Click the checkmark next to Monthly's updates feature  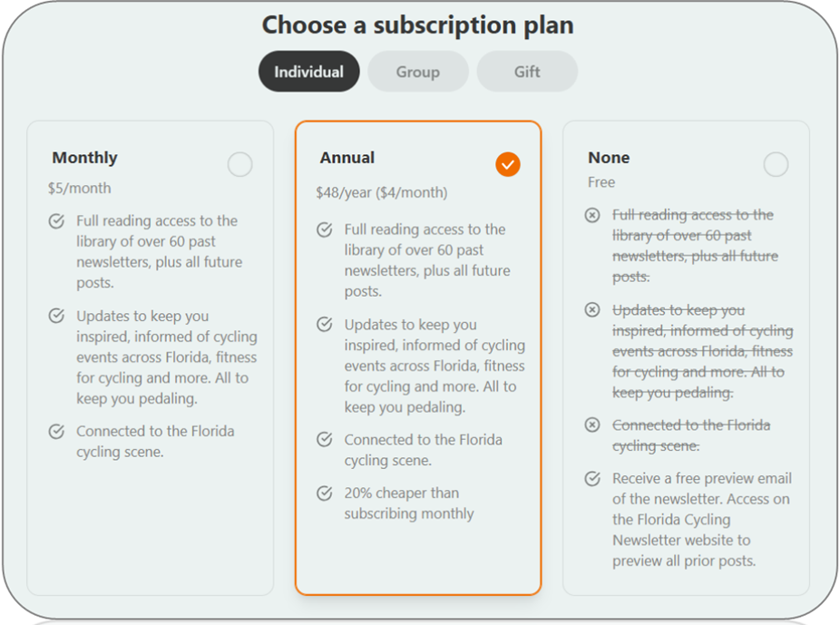coord(56,317)
